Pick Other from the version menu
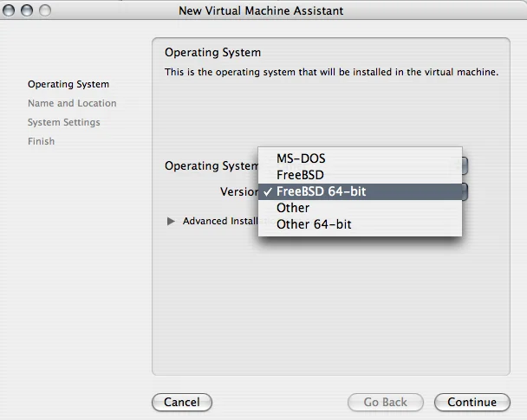527x420 pixels. [x=293, y=208]
